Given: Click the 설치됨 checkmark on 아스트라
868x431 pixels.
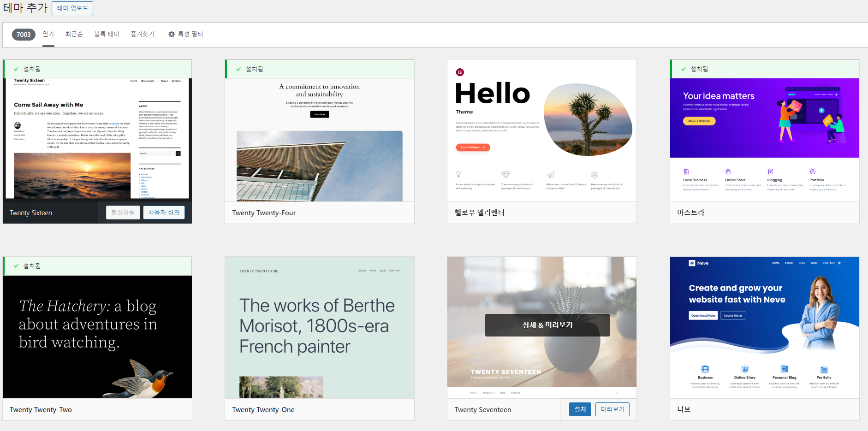Looking at the screenshot, I should 684,69.
